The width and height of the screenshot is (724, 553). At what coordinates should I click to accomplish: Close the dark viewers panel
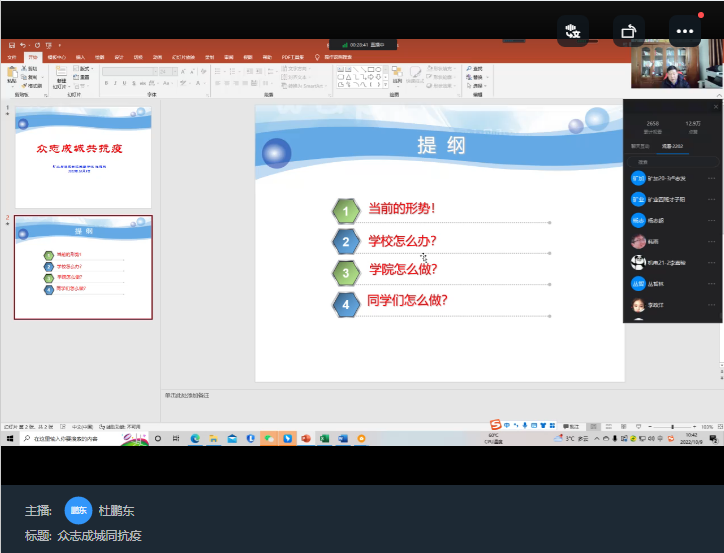pyautogui.click(x=715, y=107)
